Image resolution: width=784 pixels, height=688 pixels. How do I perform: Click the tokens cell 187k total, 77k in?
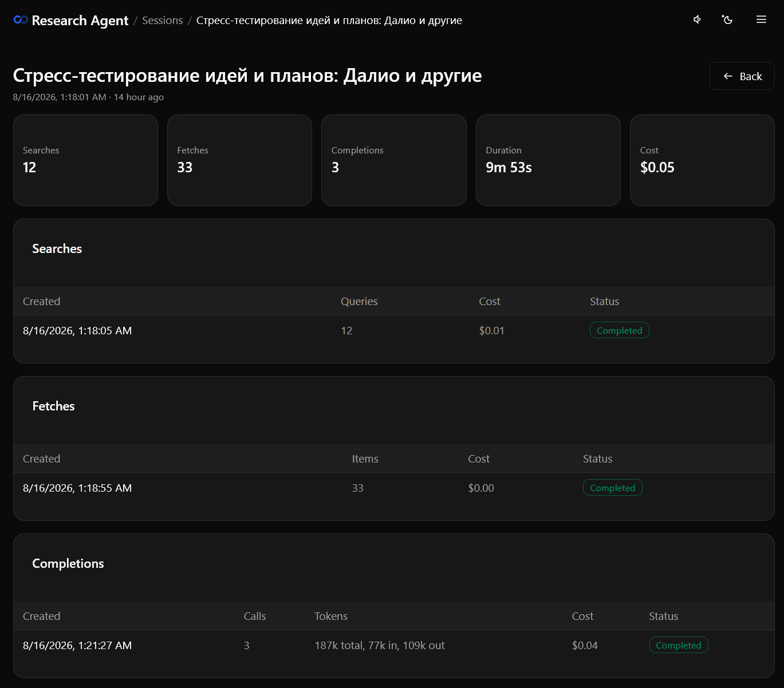coord(380,646)
